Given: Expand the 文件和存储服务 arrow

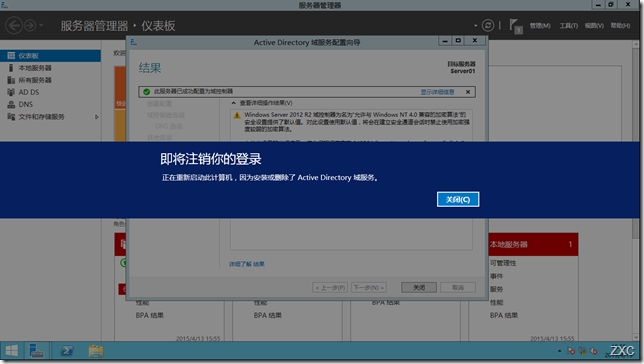Looking at the screenshot, I should click(97, 117).
